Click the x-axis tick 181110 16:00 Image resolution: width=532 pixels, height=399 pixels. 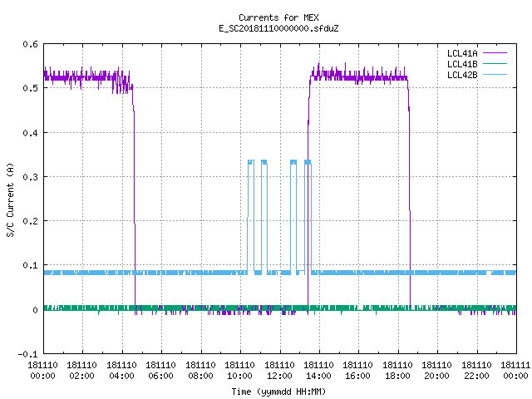358,371
